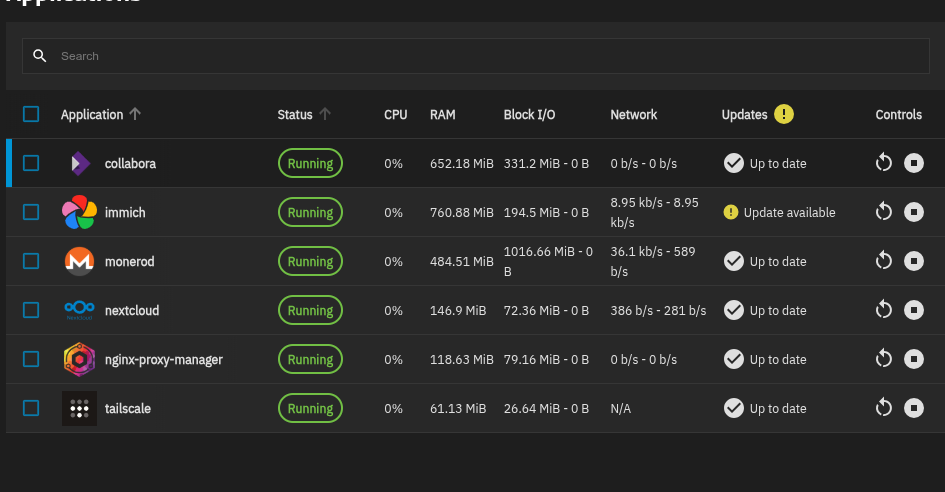The width and height of the screenshot is (945, 492).
Task: Stop the immich application
Action: 913,212
